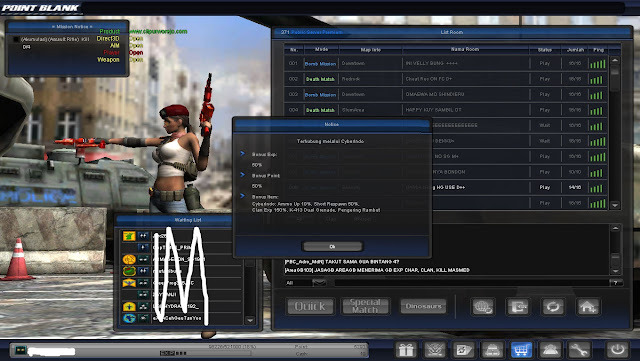This screenshot has width=640, height=361.
Task: Click the chat line starting with [PBC_Adm
Action: (x=342, y=262)
